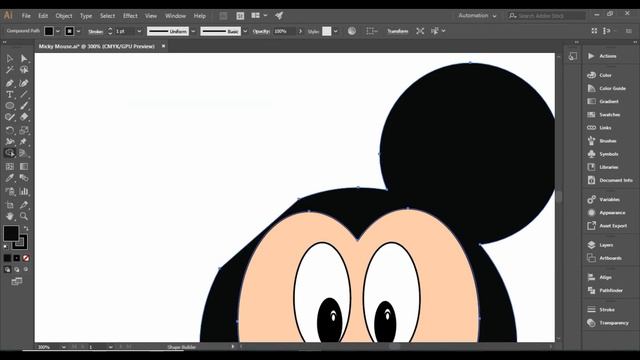The width and height of the screenshot is (640, 360).
Task: Select the Perspective Grid tool
Action: coord(24,153)
